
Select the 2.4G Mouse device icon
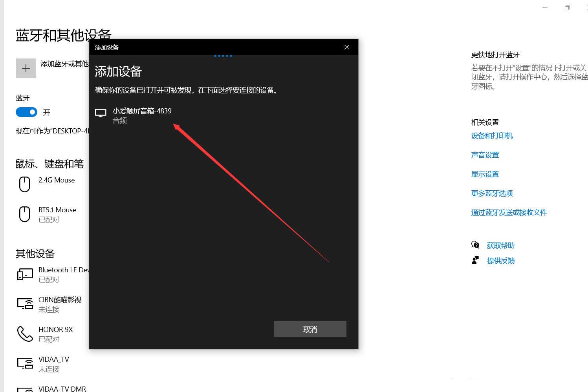[x=24, y=184]
